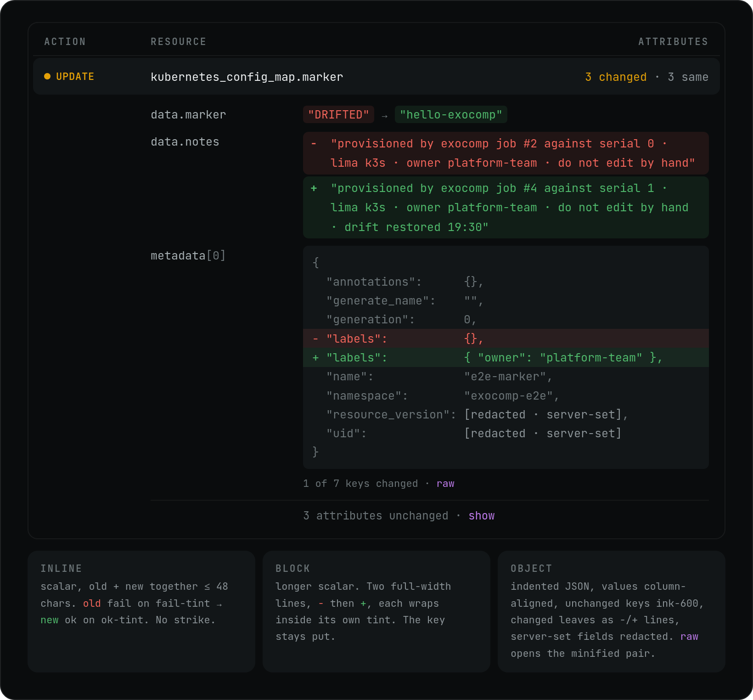Click show to reveal unchanged attributes
The height and width of the screenshot is (700, 753).
(482, 516)
